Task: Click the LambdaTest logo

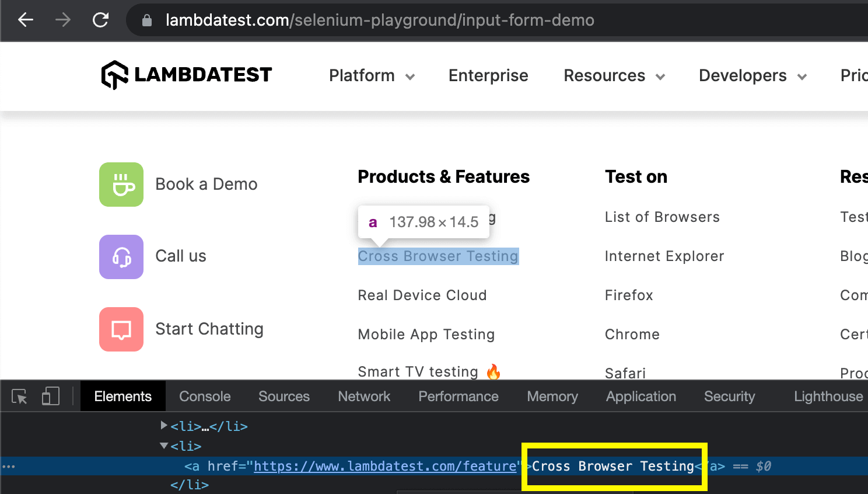Action: [185, 75]
